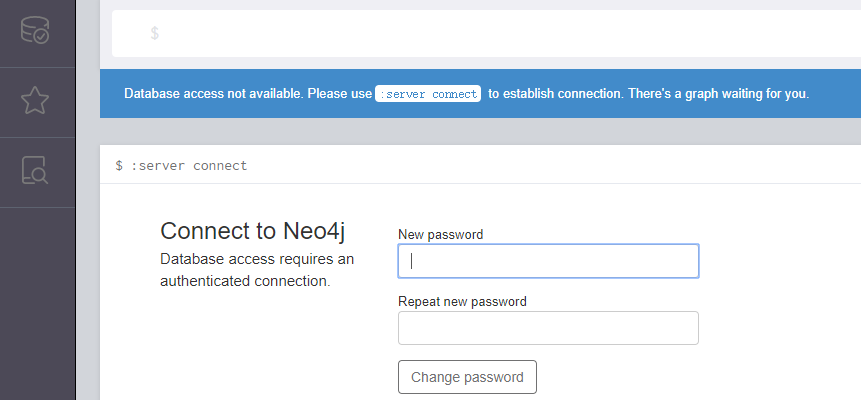The width and height of the screenshot is (861, 400).
Task: Click blank frame header area right of command
Action: (550, 165)
